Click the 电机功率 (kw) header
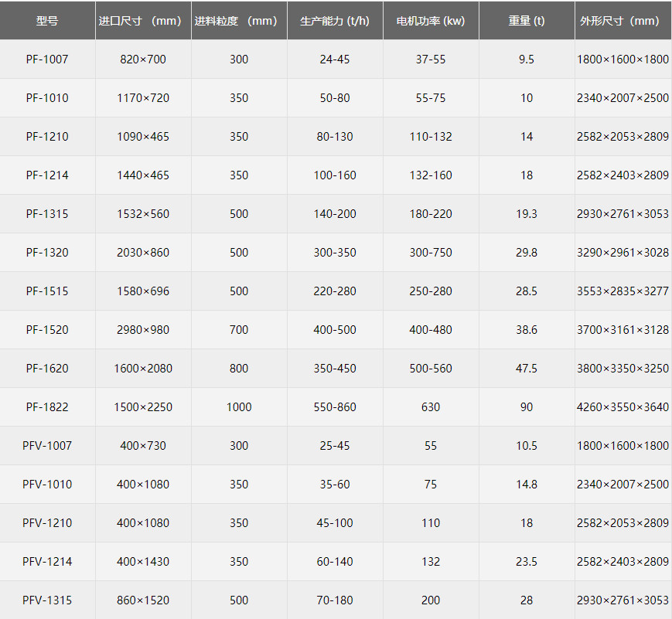This screenshot has height=619, width=672. [x=431, y=21]
